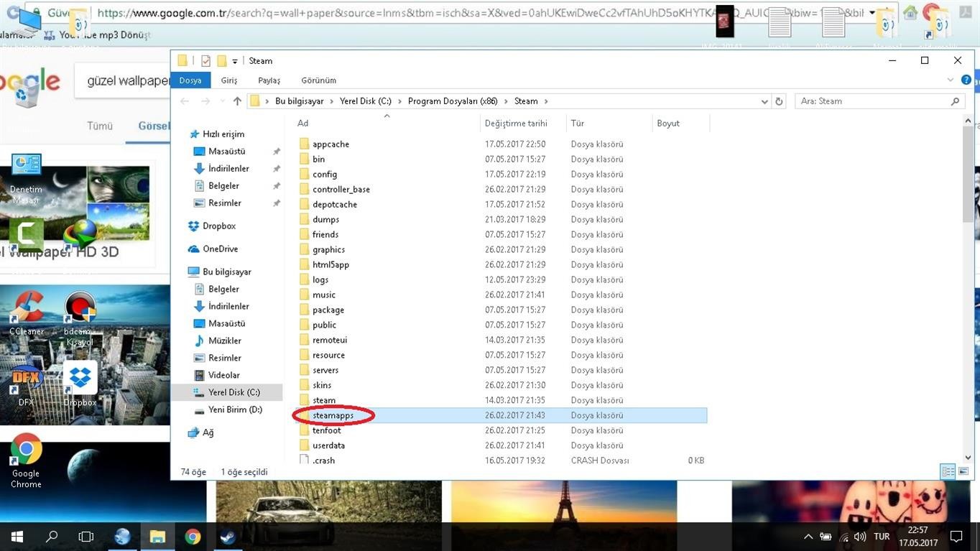The height and width of the screenshot is (551, 980).
Task: Launch Google Chrome from the taskbar
Action: point(193,537)
